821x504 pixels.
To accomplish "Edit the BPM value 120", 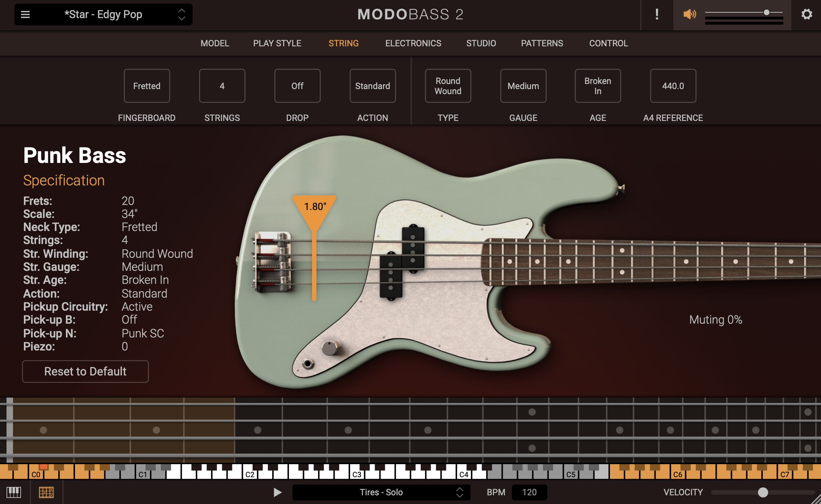I will [529, 492].
